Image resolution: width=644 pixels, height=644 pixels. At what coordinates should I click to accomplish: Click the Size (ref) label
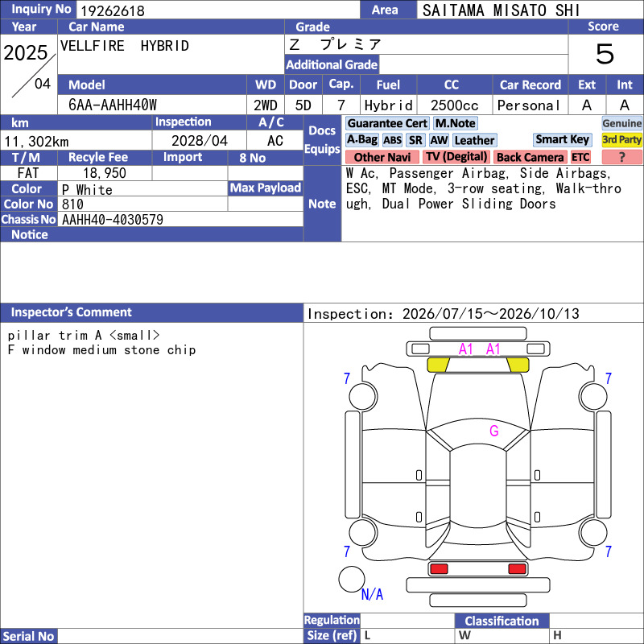click(332, 635)
